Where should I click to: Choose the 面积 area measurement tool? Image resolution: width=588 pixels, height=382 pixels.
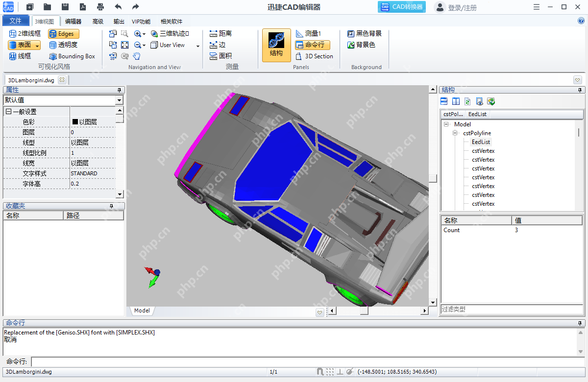pos(221,56)
